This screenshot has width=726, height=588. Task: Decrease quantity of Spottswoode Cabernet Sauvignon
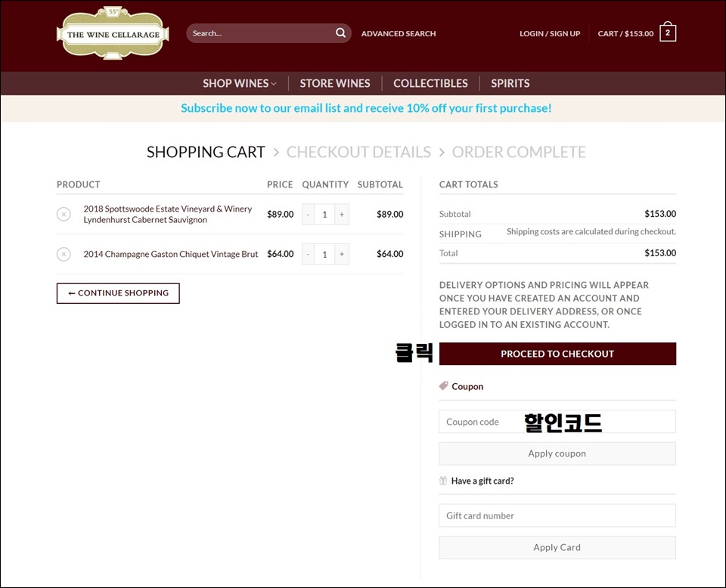coord(308,214)
